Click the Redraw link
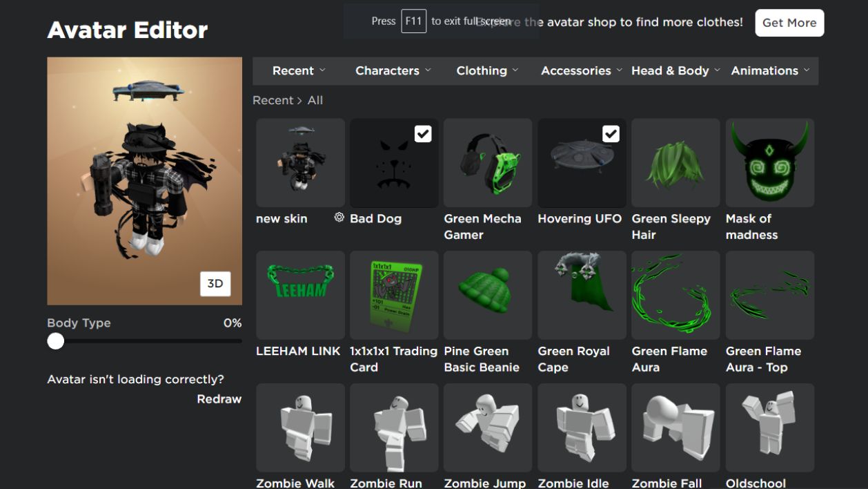Screen dimensions: 868x489 click(219, 399)
